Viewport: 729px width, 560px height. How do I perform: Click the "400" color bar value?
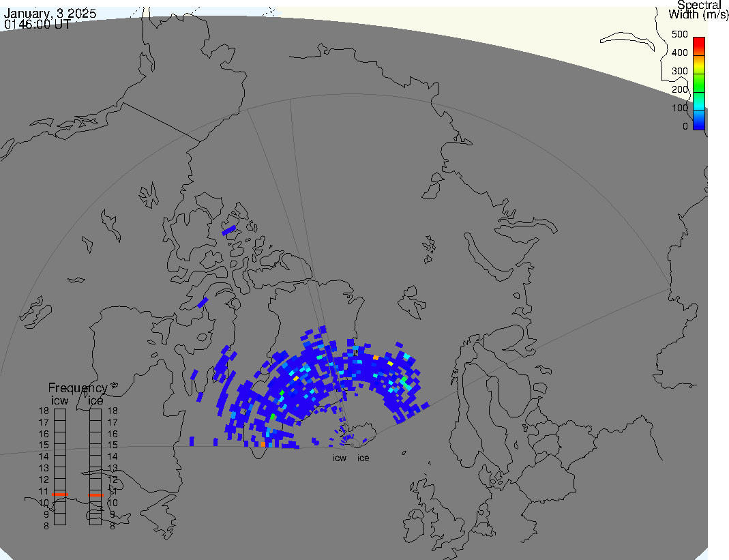pos(680,53)
